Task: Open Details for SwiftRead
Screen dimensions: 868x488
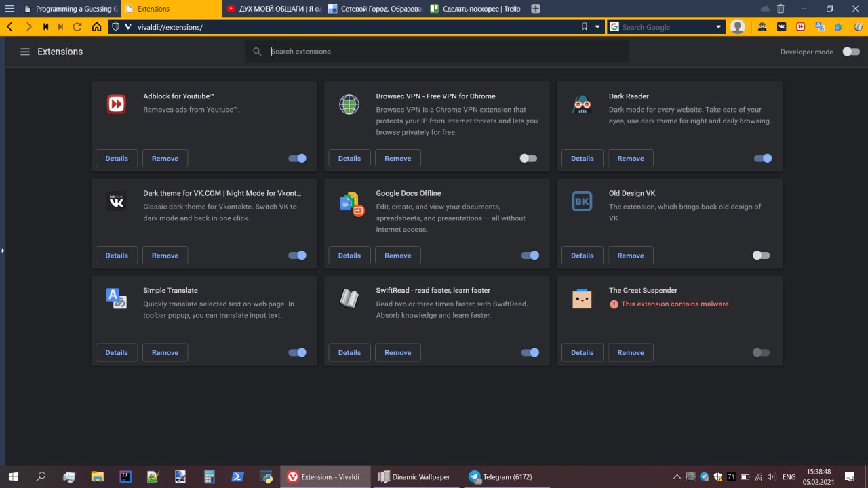Action: pyautogui.click(x=349, y=352)
